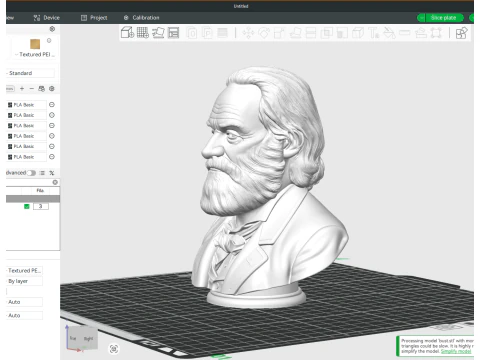The image size is (480, 360).
Task: Click the filament number field showing 3
Action: click(41, 206)
